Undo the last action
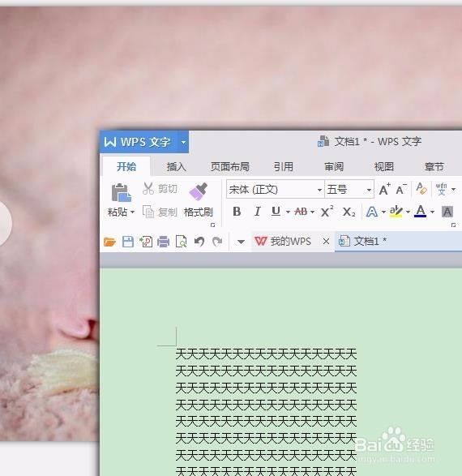Viewport: 462px width, 476px height. (x=199, y=242)
